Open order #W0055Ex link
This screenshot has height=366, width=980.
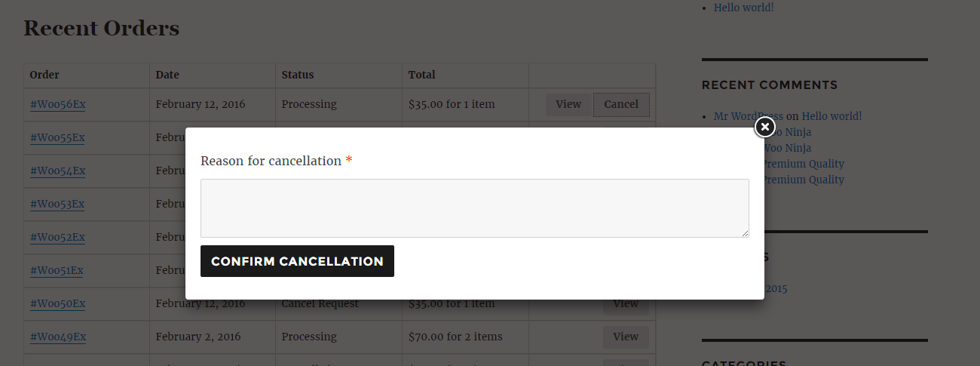(x=57, y=137)
